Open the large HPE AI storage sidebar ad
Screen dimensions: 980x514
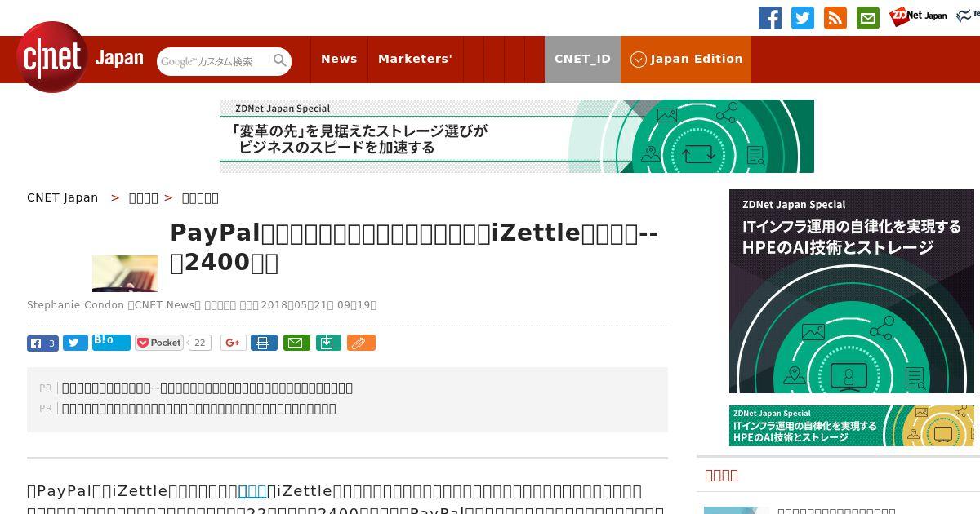(852, 291)
